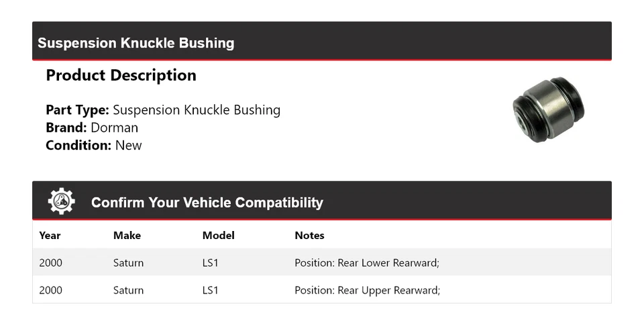The height and width of the screenshot is (325, 644).
Task: Click the Make column header
Action: pos(127,236)
